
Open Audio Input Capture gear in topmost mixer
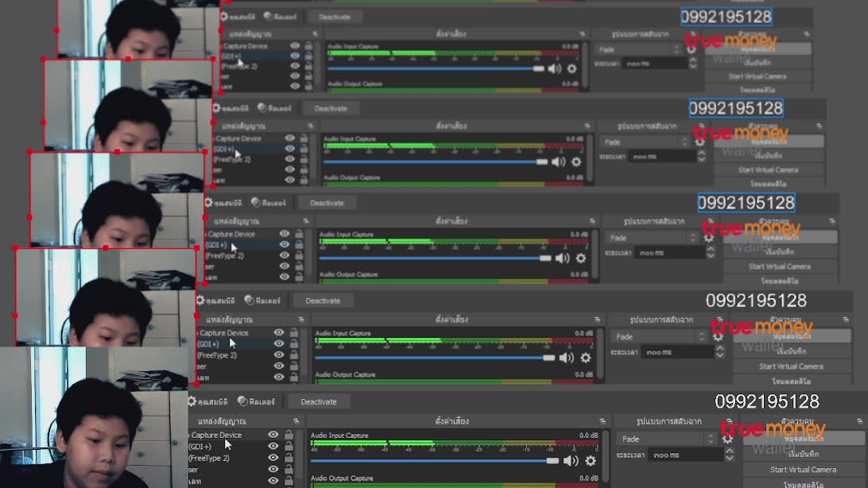572,69
